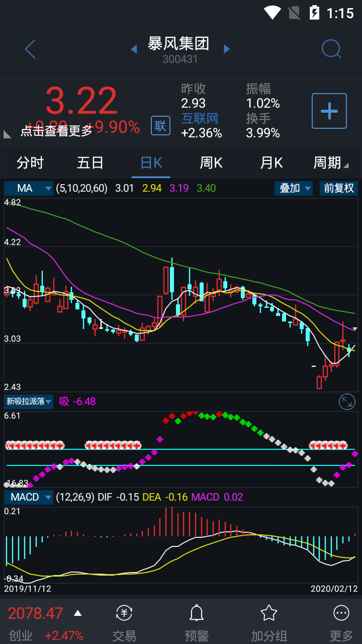Tap the sector change +2.36%

pyautogui.click(x=202, y=133)
